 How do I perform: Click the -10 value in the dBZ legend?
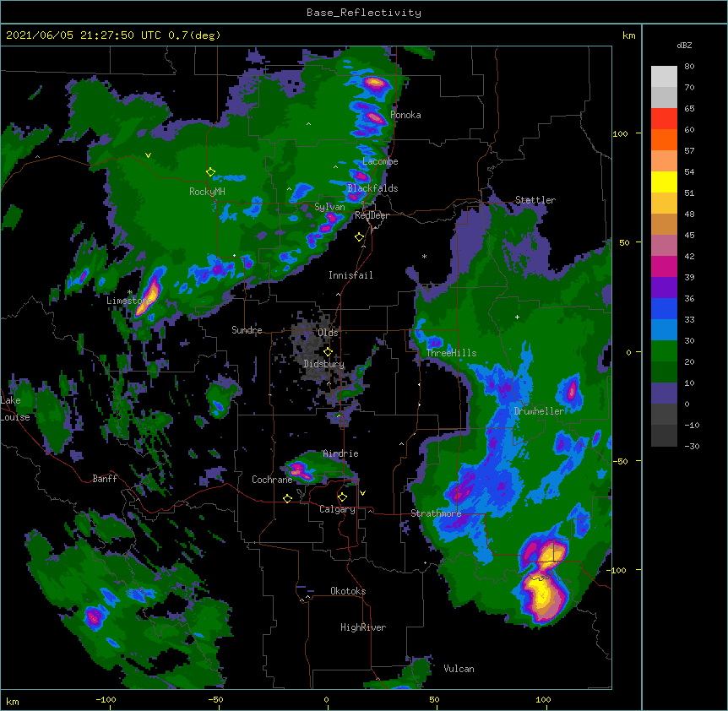coord(692,425)
